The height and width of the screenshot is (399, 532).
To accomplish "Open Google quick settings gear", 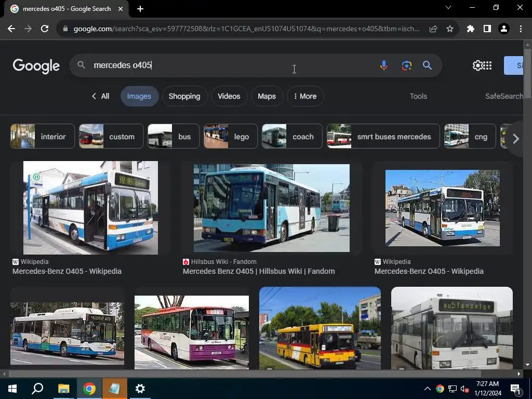I will point(478,65).
